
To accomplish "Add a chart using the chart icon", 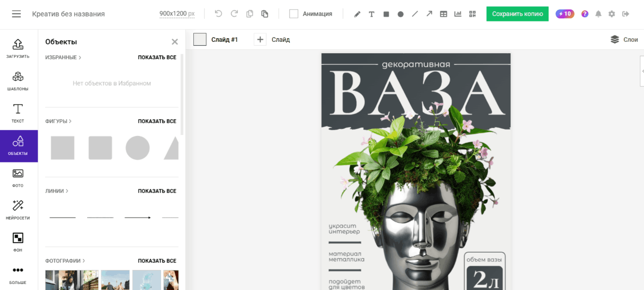I will [x=458, y=14].
